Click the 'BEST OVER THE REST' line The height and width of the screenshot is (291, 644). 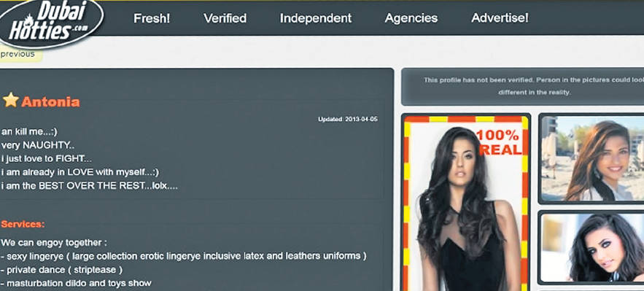89,185
